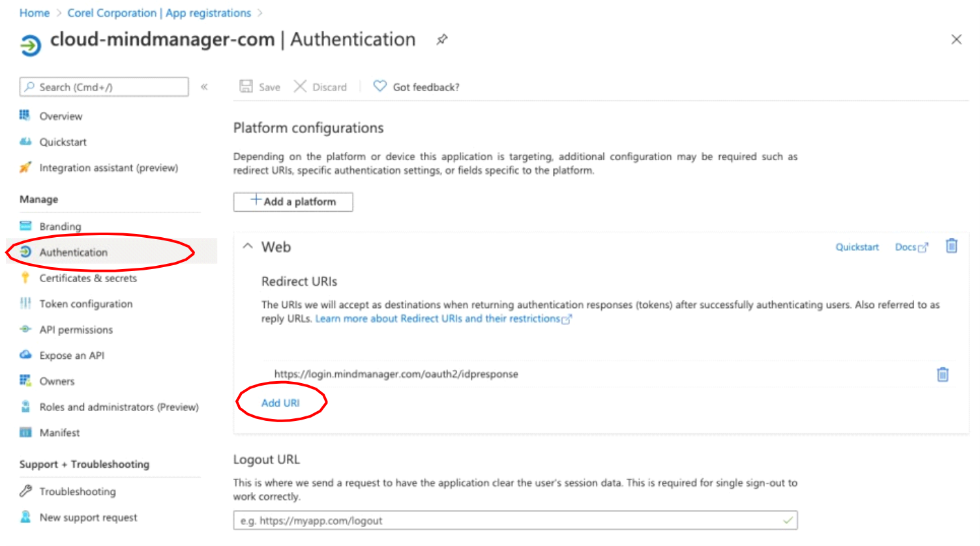
Task: Close the Authentication blade with X
Action: 956,40
